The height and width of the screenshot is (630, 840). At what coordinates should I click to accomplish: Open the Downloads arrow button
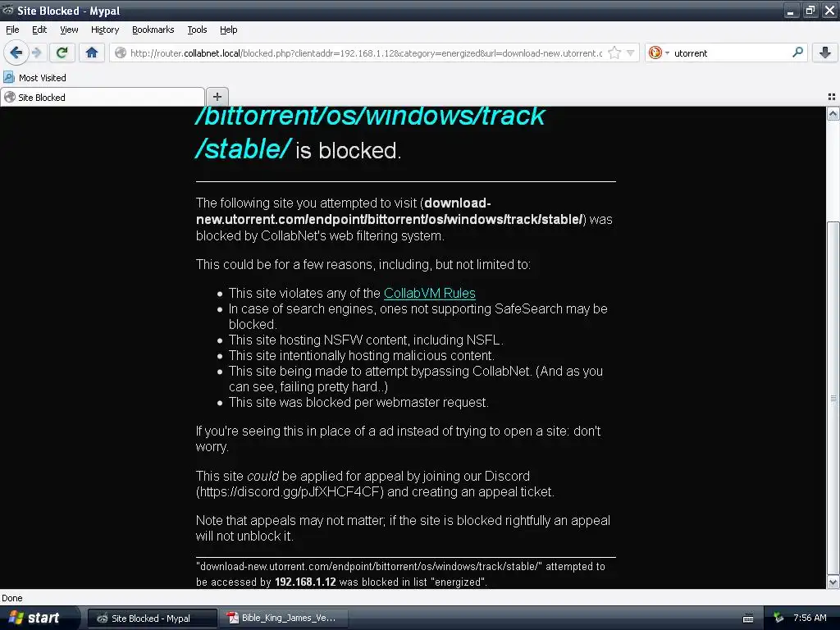(x=825, y=52)
